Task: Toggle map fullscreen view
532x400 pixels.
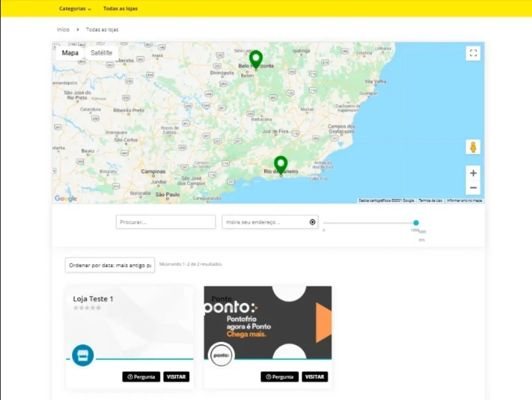Action: (x=473, y=53)
